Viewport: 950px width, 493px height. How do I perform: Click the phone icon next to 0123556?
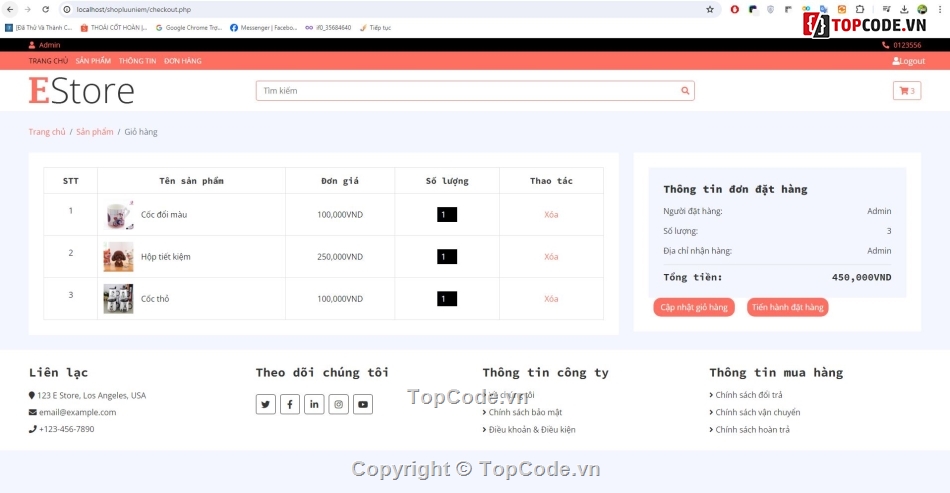click(885, 45)
